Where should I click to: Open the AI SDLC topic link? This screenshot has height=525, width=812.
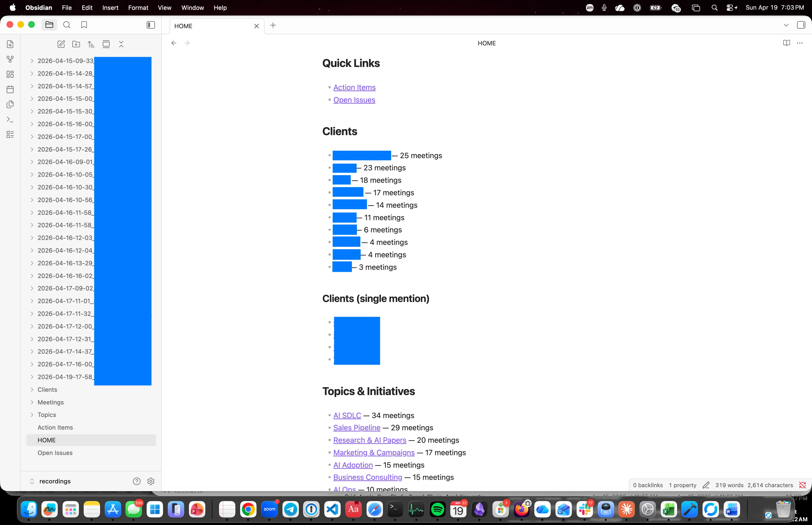(x=347, y=415)
